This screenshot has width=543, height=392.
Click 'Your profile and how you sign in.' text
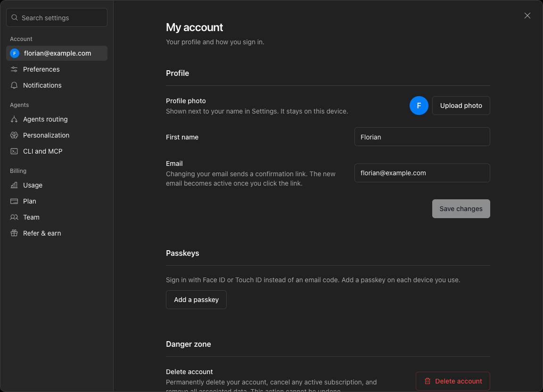pyautogui.click(x=215, y=42)
